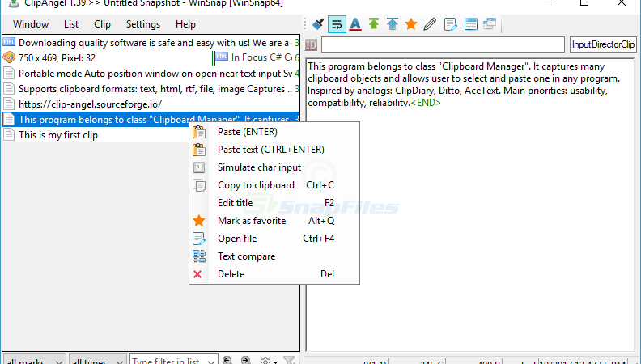Click the previous-match left arrow icon
The image size is (641, 364).
click(227, 360)
